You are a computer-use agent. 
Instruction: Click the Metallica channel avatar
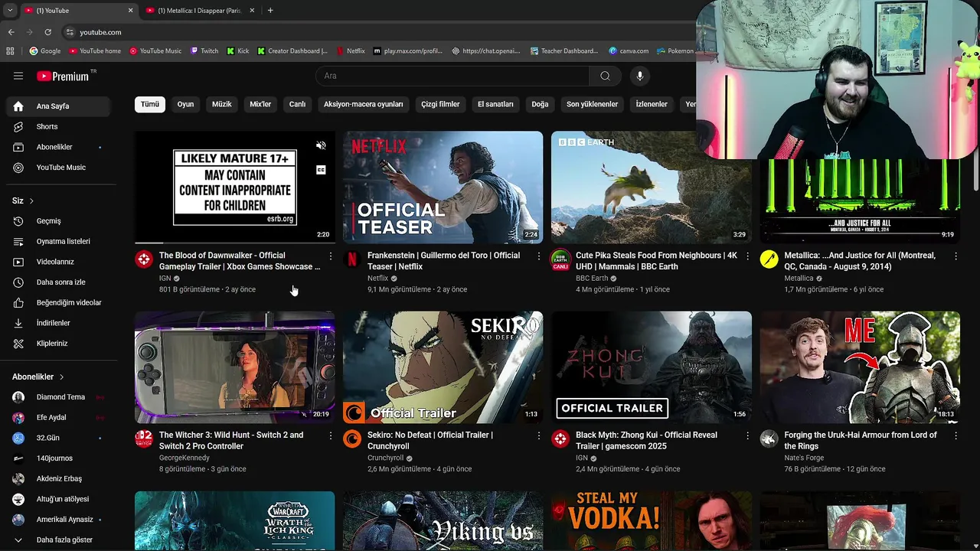point(769,259)
